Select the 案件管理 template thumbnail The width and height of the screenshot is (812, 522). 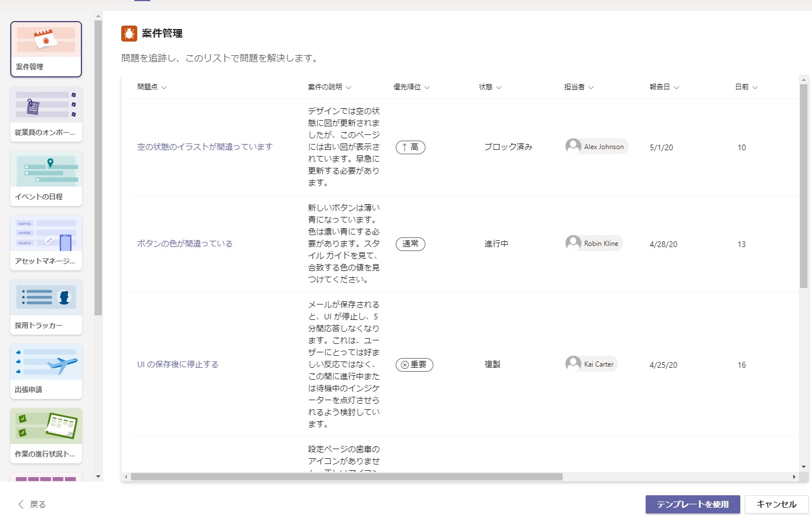(x=46, y=49)
